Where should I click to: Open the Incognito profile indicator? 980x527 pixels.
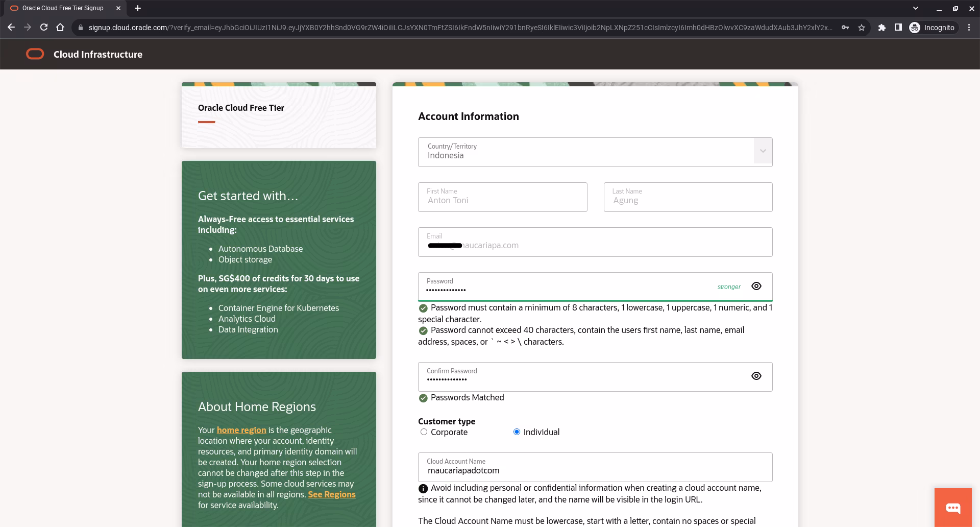pyautogui.click(x=933, y=28)
